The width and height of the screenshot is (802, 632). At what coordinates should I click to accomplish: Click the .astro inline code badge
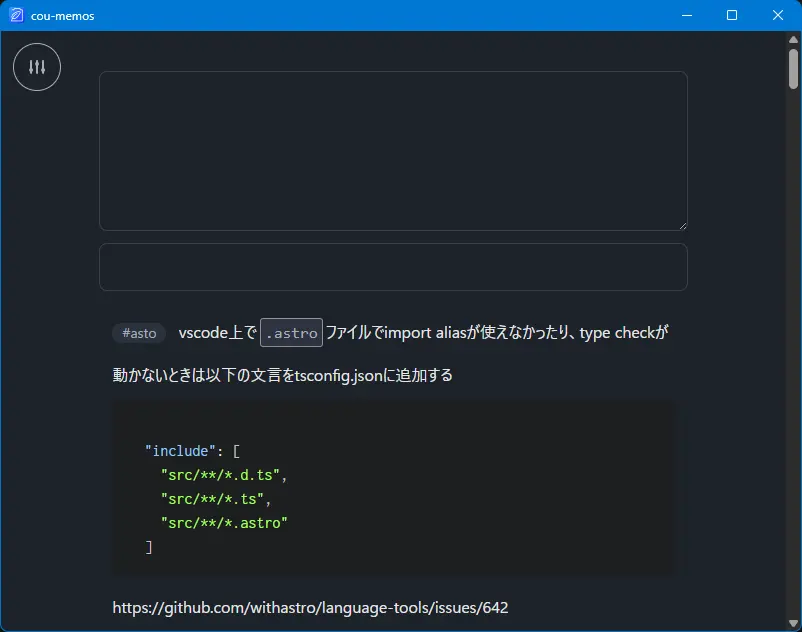[x=291, y=333]
